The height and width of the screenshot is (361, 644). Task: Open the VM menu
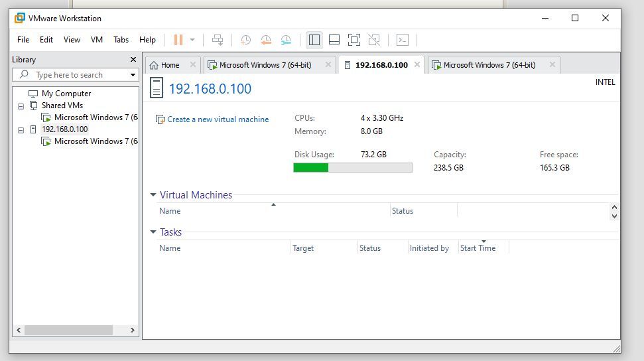click(x=97, y=40)
